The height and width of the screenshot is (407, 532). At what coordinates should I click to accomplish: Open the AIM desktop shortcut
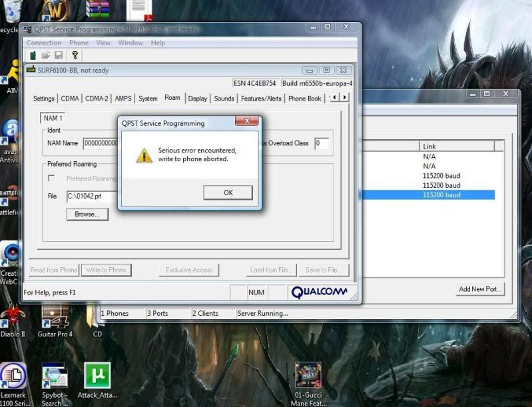10,77
